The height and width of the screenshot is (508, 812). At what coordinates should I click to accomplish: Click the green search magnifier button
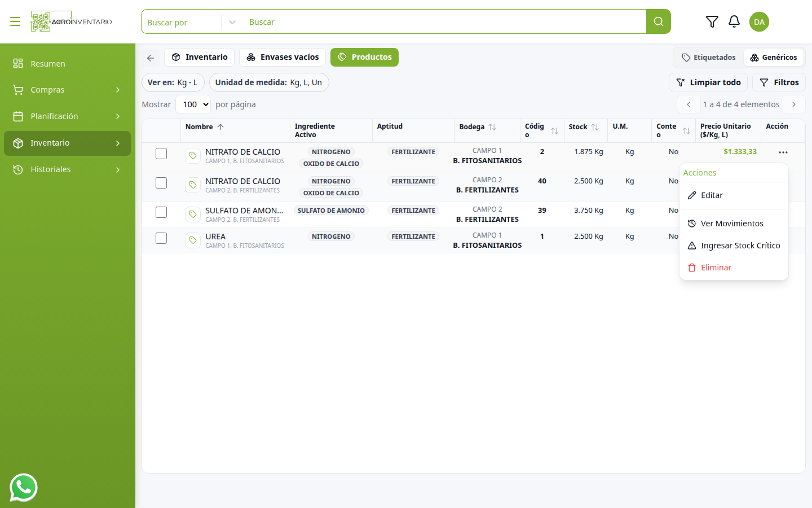coord(658,21)
